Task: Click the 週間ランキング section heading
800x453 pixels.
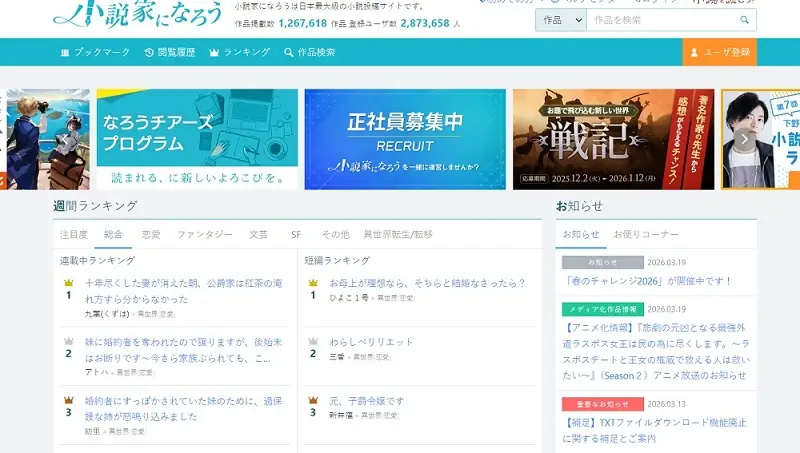Action: (95, 206)
